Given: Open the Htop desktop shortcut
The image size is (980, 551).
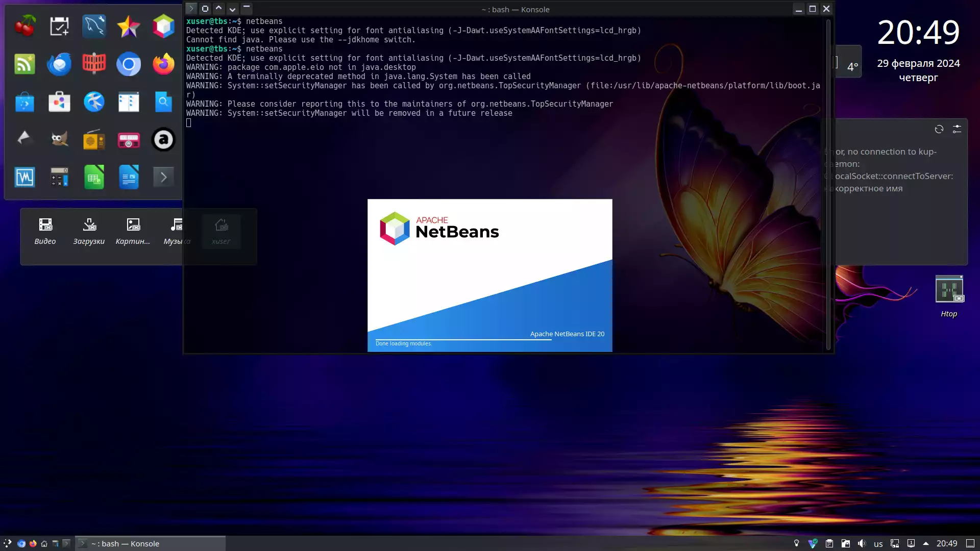Looking at the screenshot, I should click(949, 296).
